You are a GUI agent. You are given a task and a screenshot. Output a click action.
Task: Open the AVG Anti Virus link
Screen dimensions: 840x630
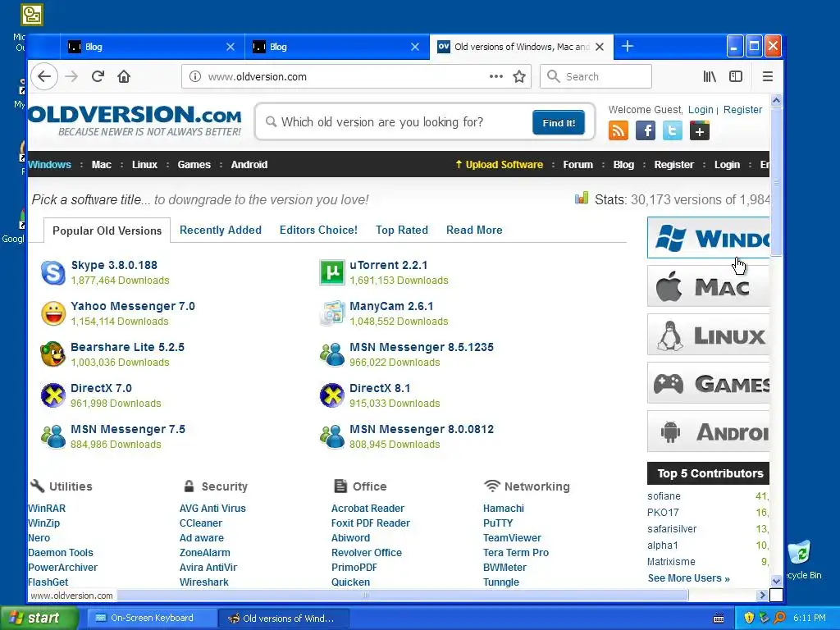(212, 509)
